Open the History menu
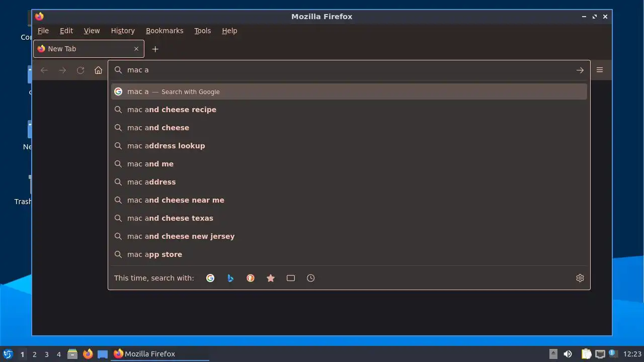Screen dimensions: 644x362 [x=123, y=31]
